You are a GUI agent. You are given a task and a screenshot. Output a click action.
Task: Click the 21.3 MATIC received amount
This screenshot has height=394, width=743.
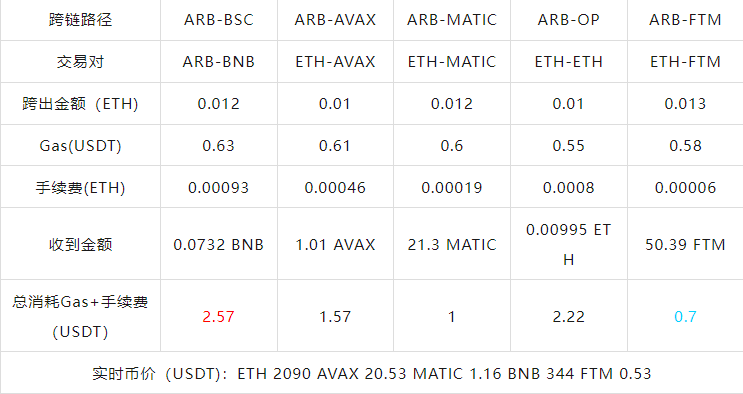pos(452,245)
